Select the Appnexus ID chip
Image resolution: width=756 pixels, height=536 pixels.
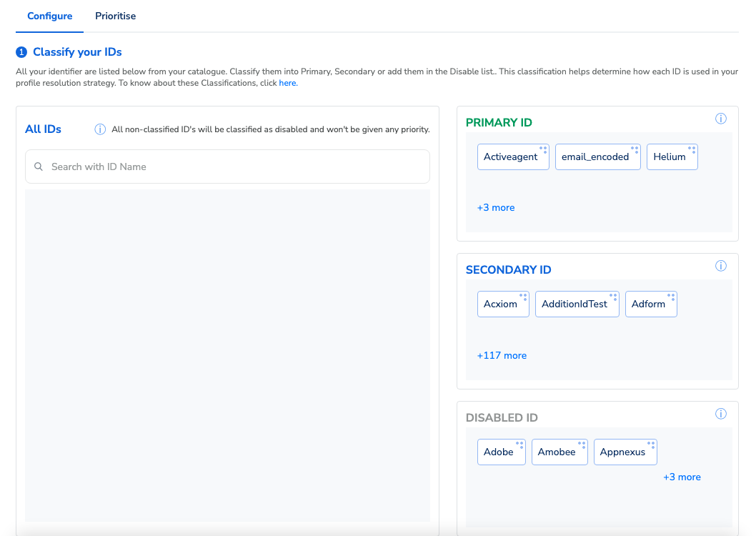[625, 452]
